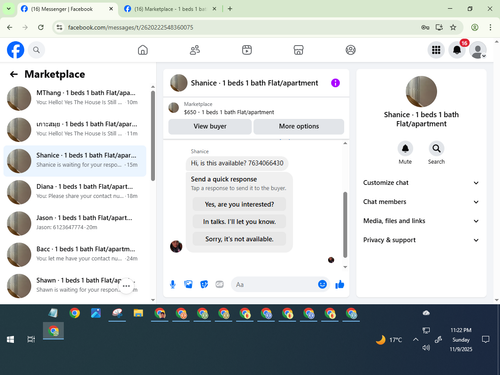The width and height of the screenshot is (500, 375).
Task: Open Facebook search magnifier
Action: [36, 50]
